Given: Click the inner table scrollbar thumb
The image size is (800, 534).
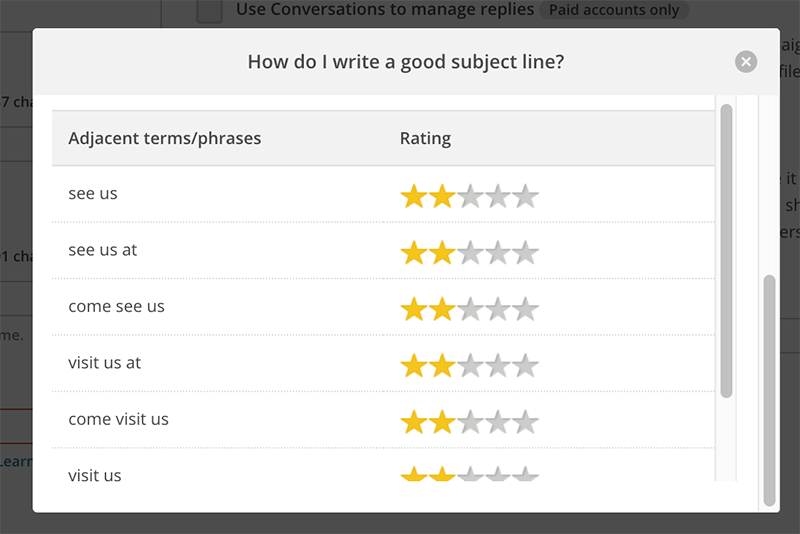Looking at the screenshot, I should tap(727, 251).
